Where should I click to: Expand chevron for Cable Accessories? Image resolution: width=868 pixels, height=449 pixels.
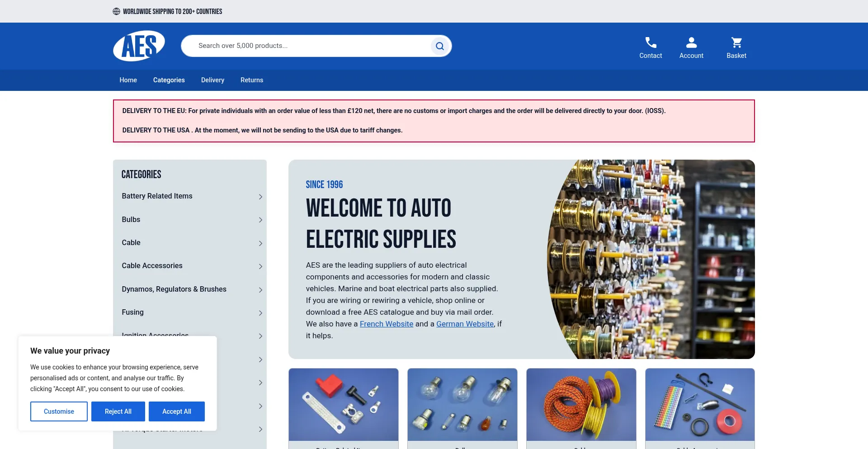(260, 266)
